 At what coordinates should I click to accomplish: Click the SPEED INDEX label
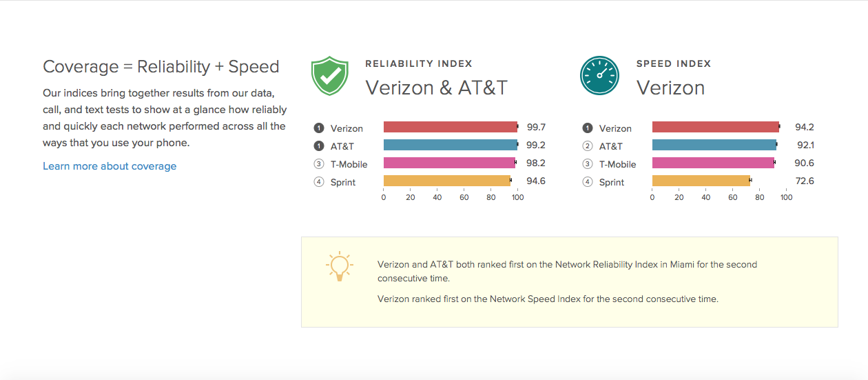[674, 63]
